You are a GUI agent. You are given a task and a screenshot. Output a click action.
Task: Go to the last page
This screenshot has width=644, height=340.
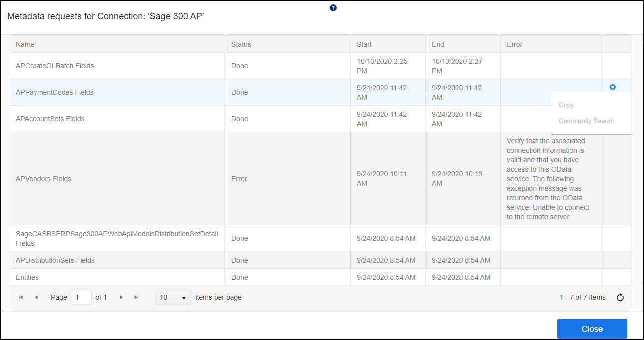click(x=136, y=297)
